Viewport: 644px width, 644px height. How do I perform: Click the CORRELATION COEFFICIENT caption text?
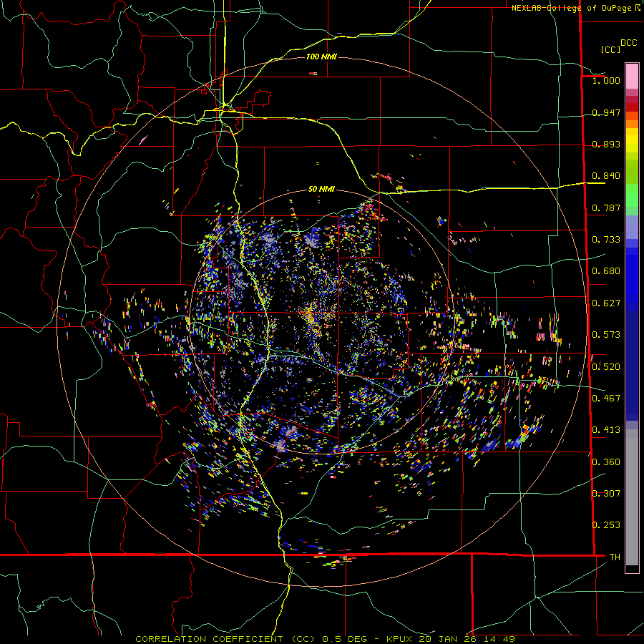point(209,639)
